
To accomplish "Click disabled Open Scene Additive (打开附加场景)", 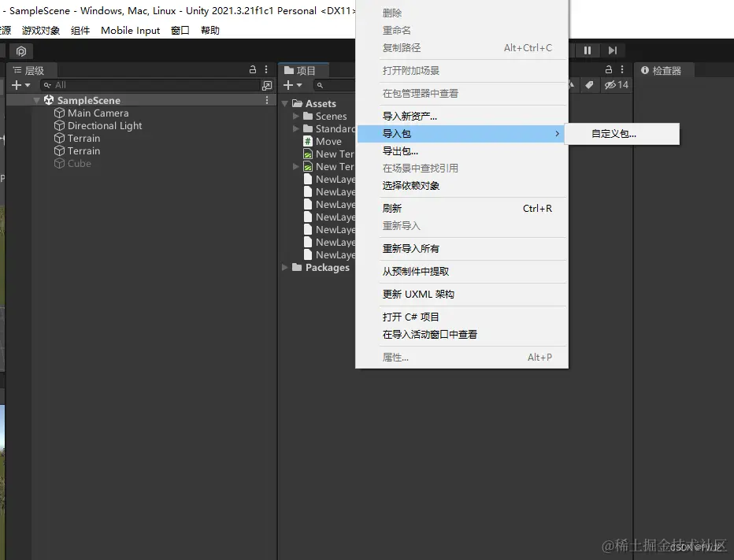I will point(461,71).
